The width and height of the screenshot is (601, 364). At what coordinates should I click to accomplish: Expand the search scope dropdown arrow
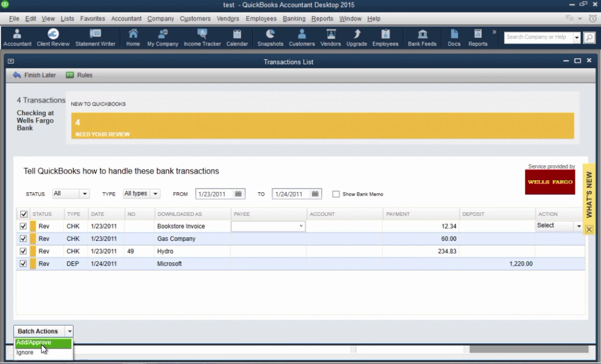pos(576,37)
